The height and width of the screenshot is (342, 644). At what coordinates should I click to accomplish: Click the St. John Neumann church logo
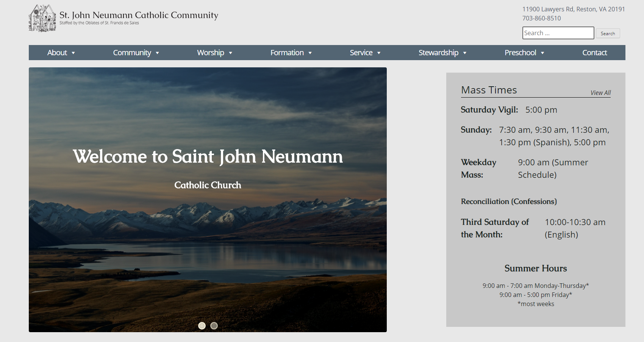point(42,18)
